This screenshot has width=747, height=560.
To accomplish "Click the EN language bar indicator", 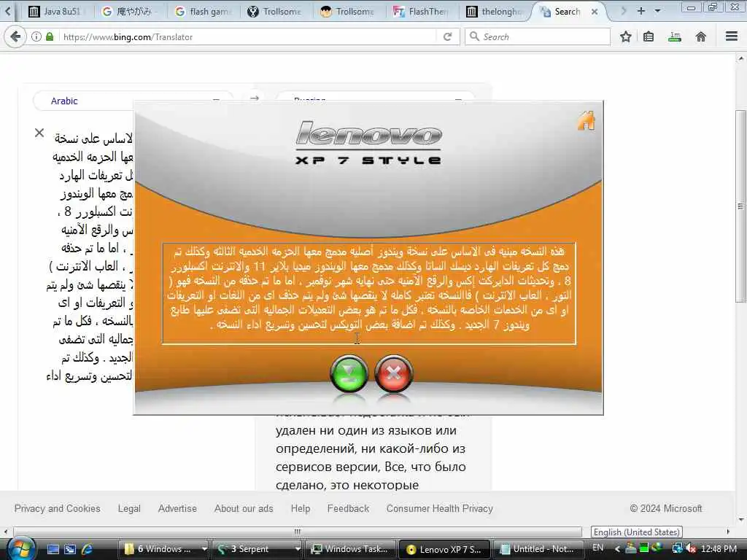I will pyautogui.click(x=597, y=548).
